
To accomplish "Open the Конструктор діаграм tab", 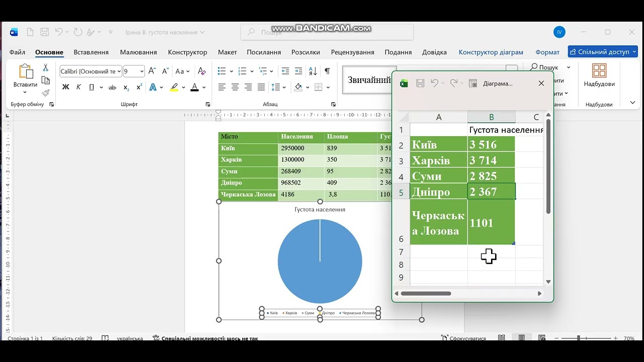I will click(491, 52).
